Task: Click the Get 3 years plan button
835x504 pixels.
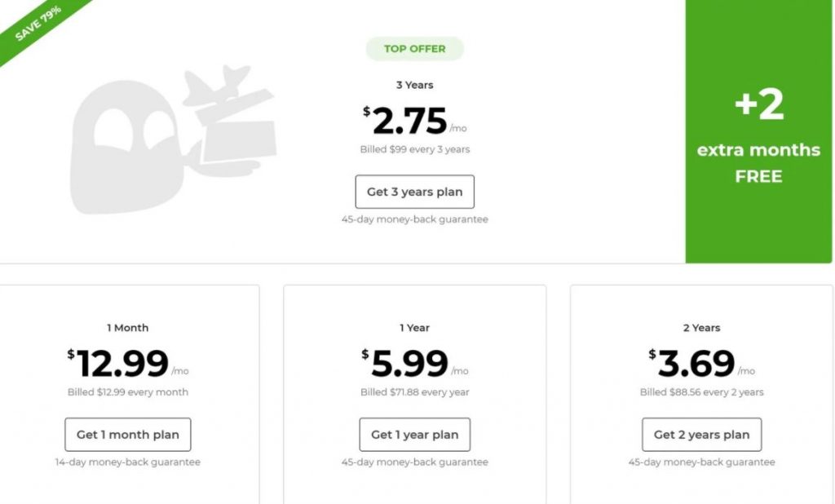Action: coord(414,192)
